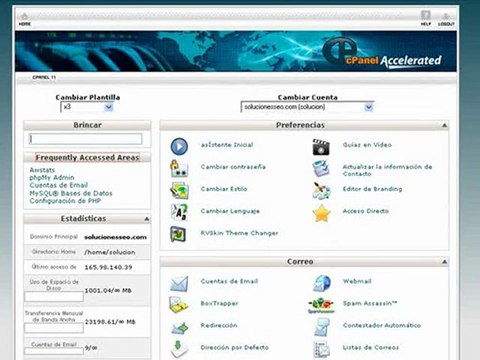Click the Acceso Directo link text
The height and width of the screenshot is (360, 480).
click(366, 211)
